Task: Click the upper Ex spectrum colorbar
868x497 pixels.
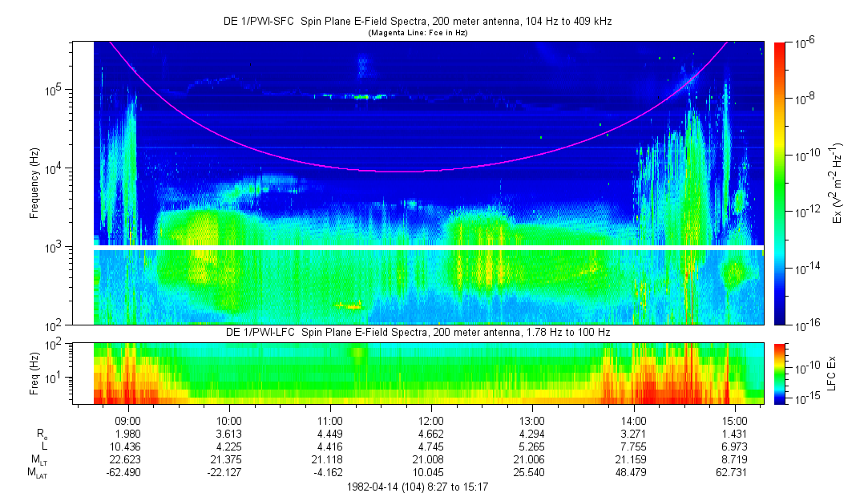Action: [781, 183]
